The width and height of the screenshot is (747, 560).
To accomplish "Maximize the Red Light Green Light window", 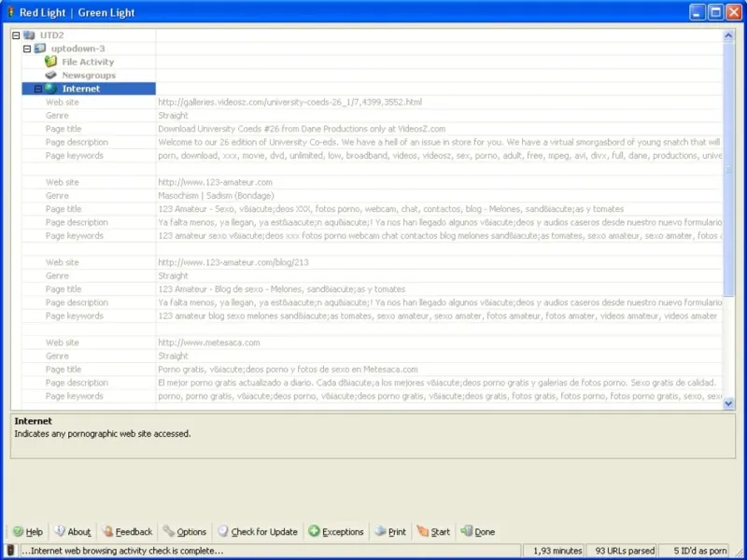I will pyautogui.click(x=715, y=12).
